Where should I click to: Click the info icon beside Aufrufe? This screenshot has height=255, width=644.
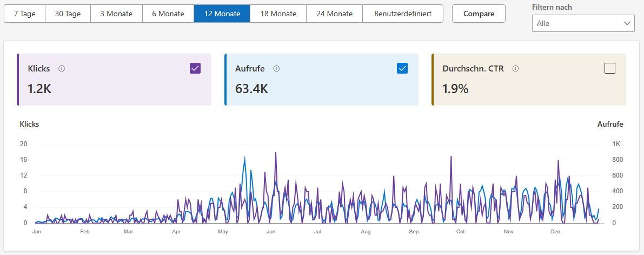pos(276,69)
